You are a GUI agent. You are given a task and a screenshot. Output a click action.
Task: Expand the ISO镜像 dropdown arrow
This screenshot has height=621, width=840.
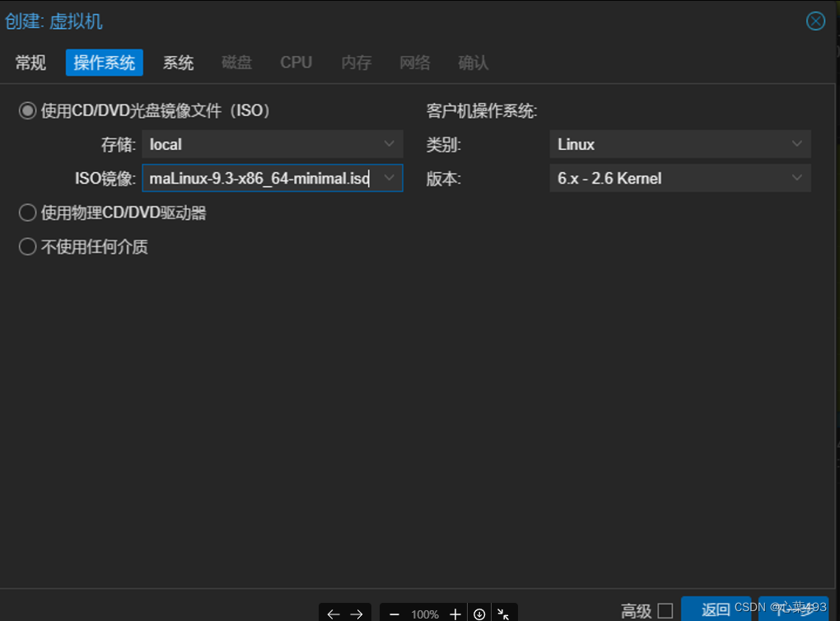pyautogui.click(x=390, y=178)
